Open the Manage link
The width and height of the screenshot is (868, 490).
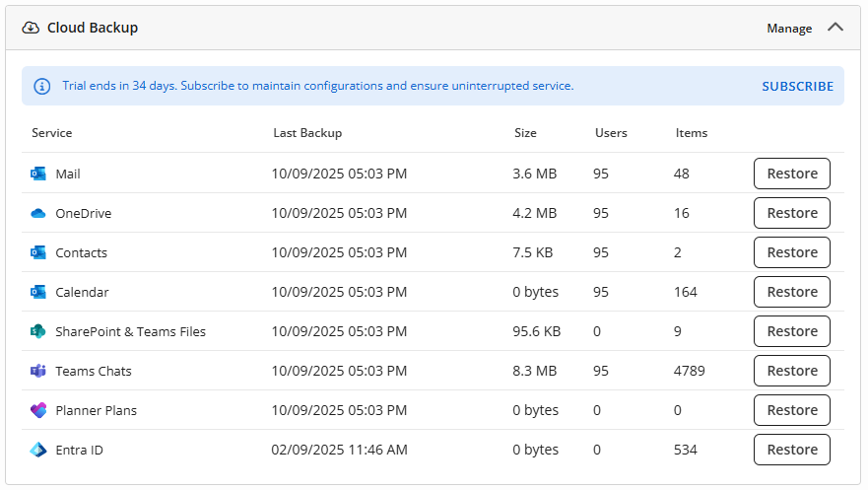pos(789,29)
